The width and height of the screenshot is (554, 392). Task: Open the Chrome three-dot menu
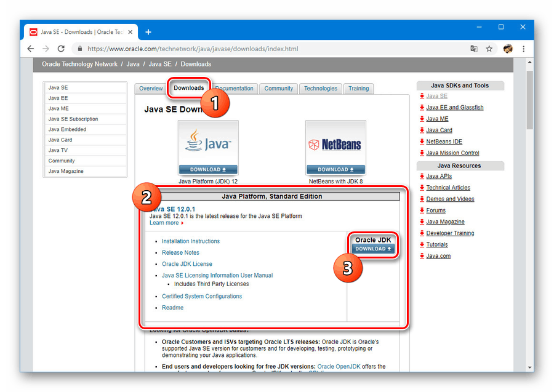(x=524, y=49)
